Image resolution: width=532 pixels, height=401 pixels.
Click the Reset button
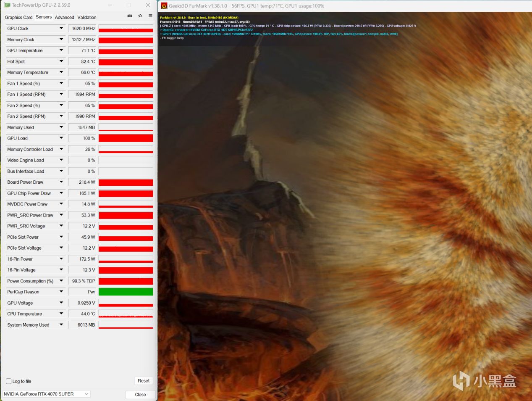click(x=144, y=381)
